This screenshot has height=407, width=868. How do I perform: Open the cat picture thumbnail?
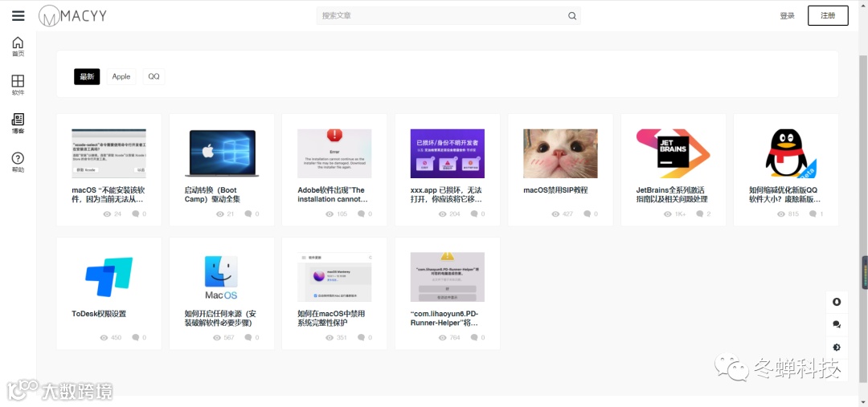pos(560,154)
